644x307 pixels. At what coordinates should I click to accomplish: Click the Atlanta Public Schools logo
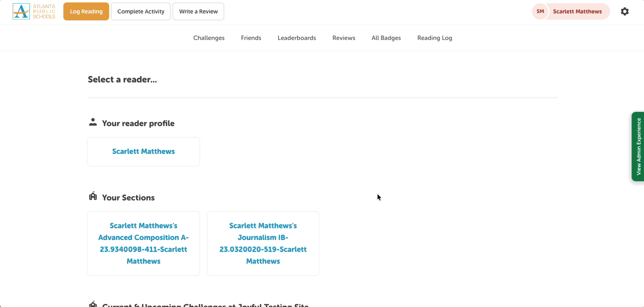coord(34,11)
